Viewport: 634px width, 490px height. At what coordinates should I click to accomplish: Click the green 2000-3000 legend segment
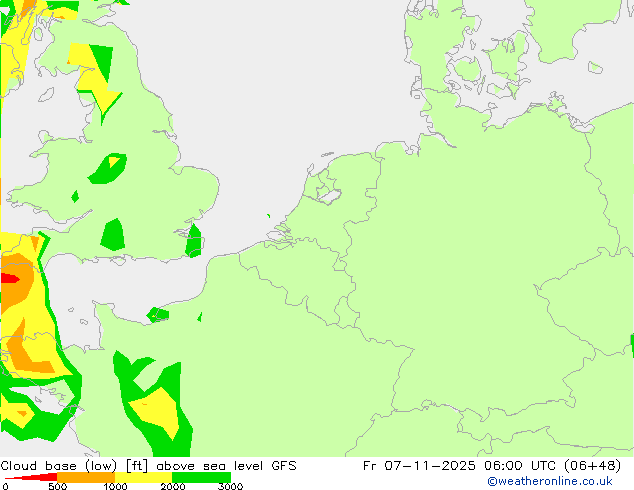(x=201, y=477)
